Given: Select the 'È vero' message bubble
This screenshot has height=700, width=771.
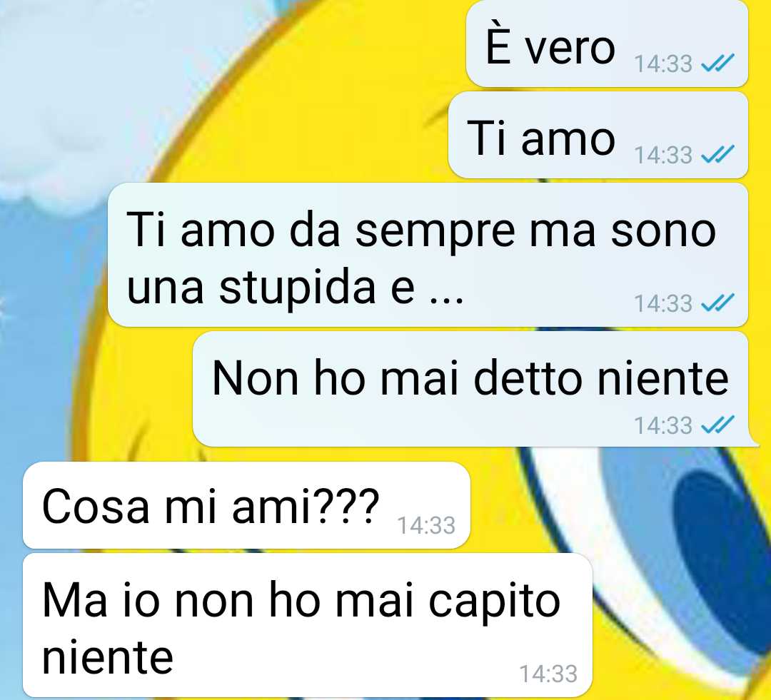Looking at the screenshot, I should [x=607, y=44].
